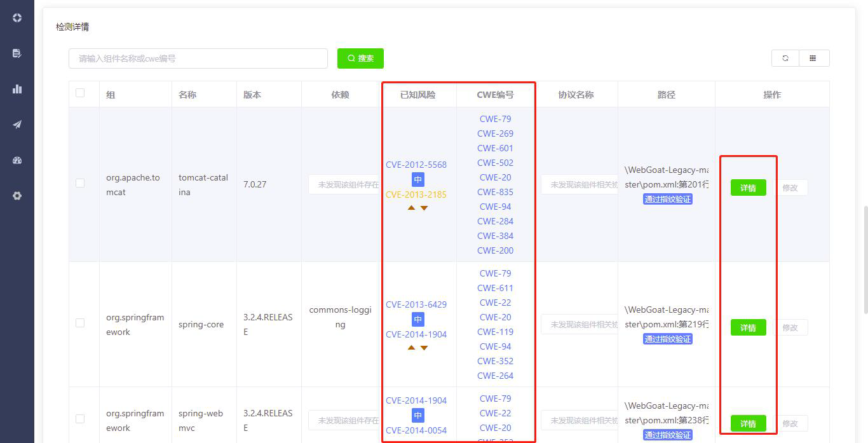Click the component name or CWE search field
Image resolution: width=868 pixels, height=443 pixels.
(x=198, y=58)
